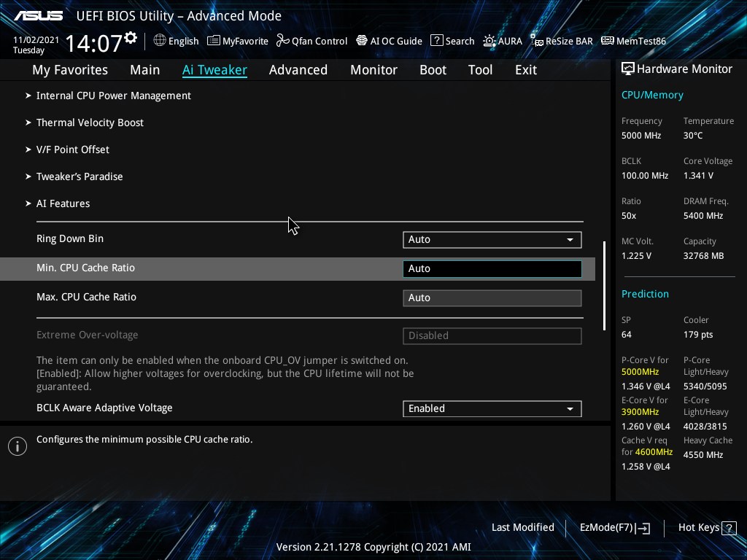The width and height of the screenshot is (747, 560).
Task: Click the 100.00 MHz BCLK value
Action: click(x=645, y=176)
